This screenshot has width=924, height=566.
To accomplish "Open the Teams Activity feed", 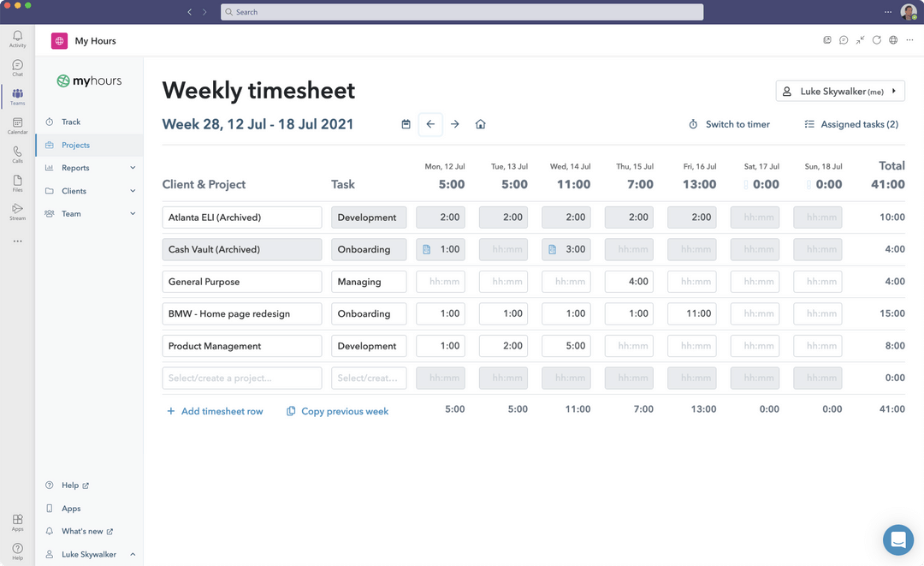I will [17, 36].
